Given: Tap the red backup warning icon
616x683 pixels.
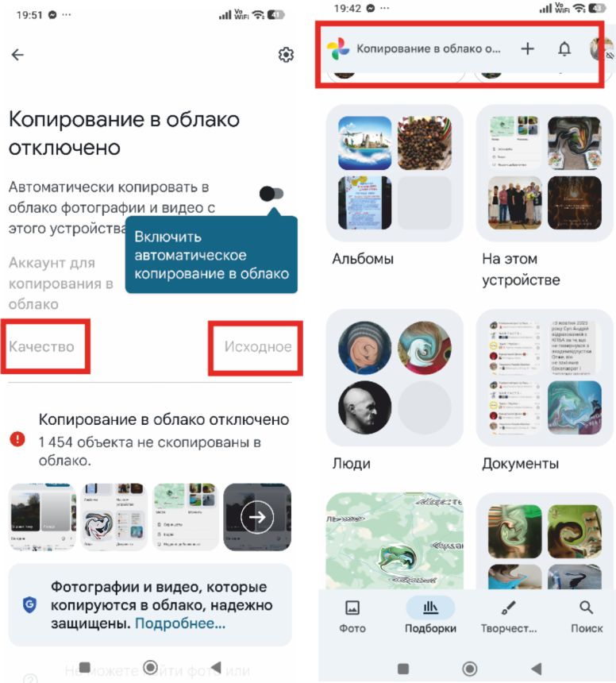Looking at the screenshot, I should pos(17,438).
